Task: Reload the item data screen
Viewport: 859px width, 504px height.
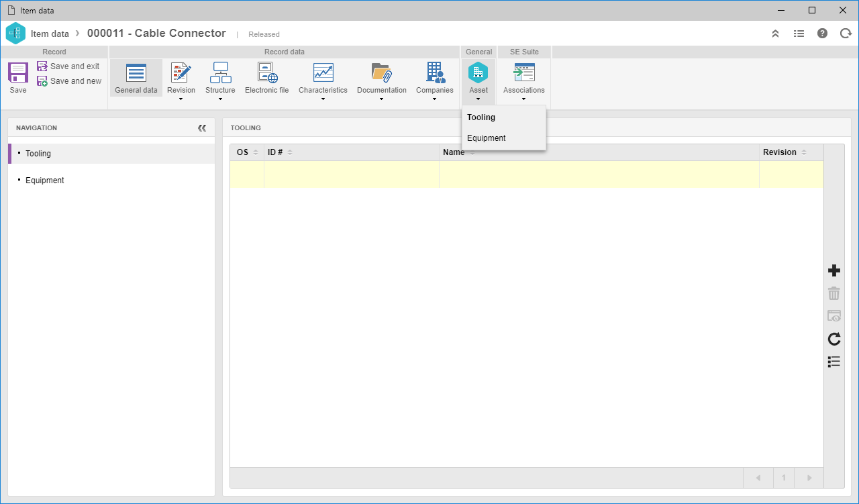Action: tap(846, 34)
